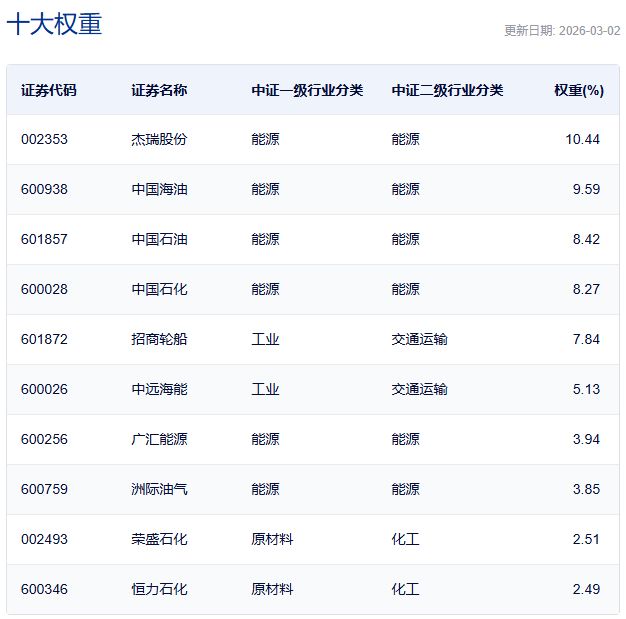Click the 中证一级行业分类 column header

click(307, 90)
